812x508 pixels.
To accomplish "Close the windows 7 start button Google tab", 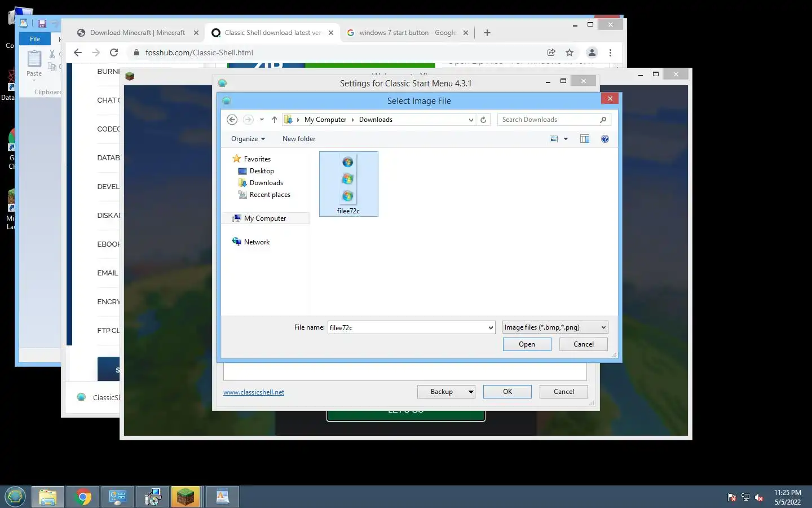I will (x=466, y=33).
